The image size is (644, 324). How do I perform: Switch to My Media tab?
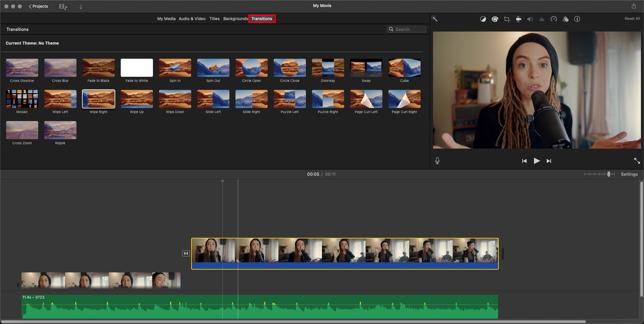coord(166,19)
